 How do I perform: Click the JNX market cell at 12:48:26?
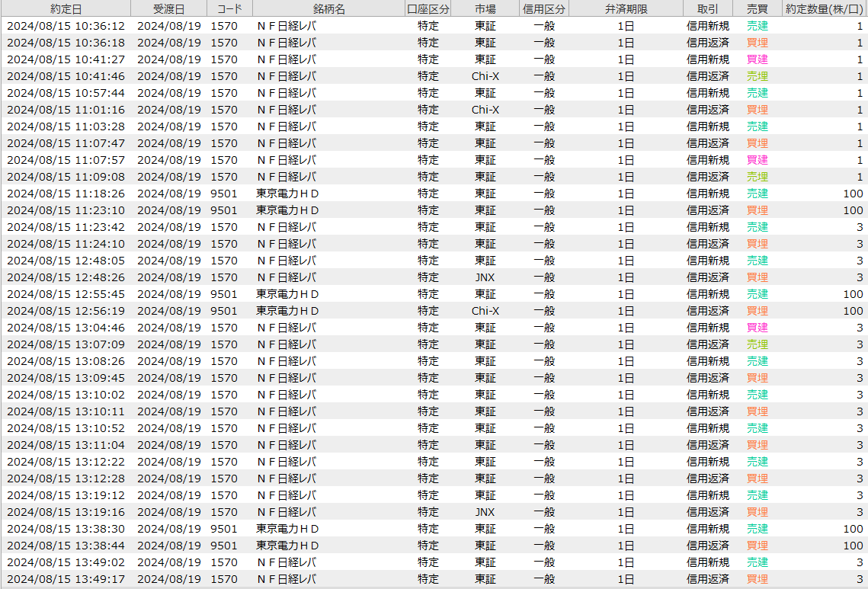pyautogui.click(x=485, y=277)
